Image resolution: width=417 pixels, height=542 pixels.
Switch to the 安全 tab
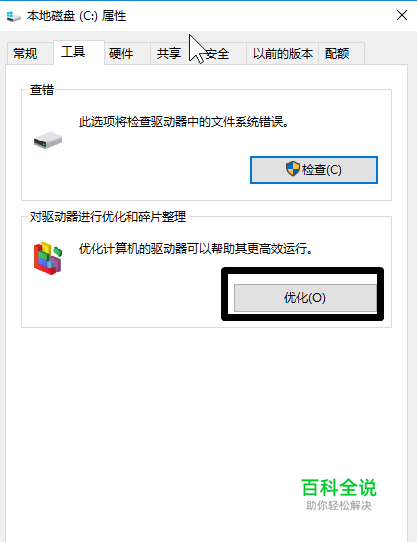tap(217, 54)
